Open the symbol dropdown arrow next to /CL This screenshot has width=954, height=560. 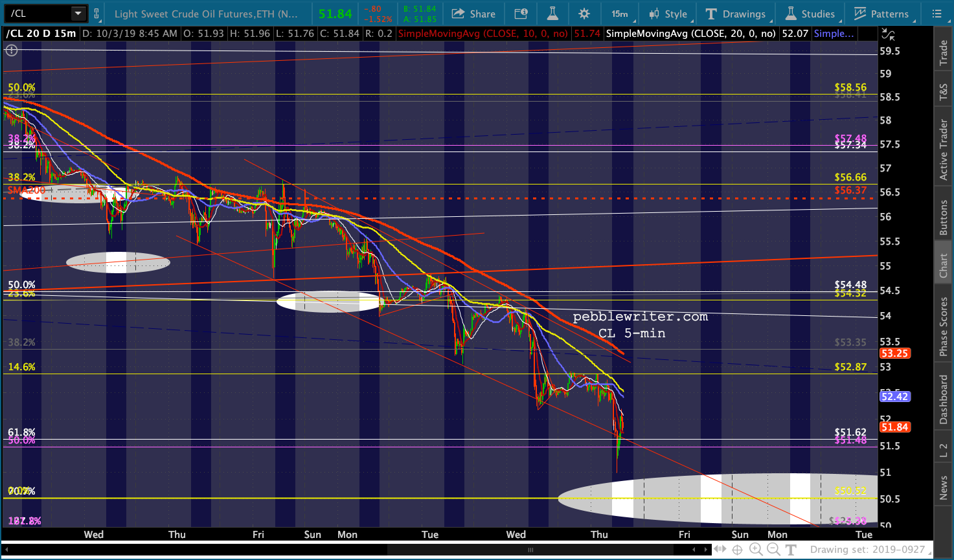point(78,14)
